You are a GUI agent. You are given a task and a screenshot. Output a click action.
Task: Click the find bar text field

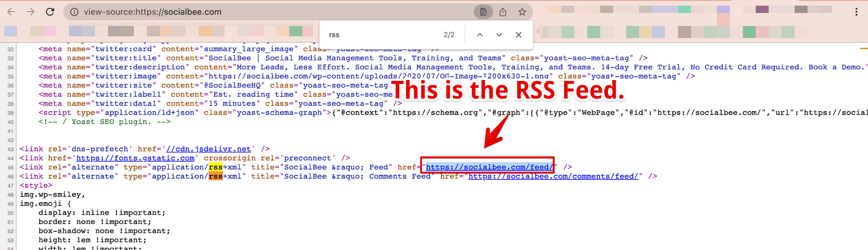pyautogui.click(x=380, y=35)
